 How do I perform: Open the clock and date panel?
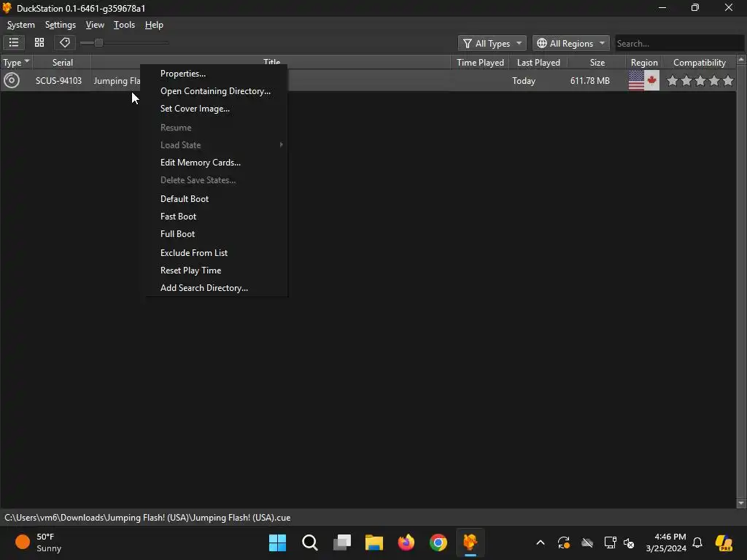pyautogui.click(x=666, y=542)
